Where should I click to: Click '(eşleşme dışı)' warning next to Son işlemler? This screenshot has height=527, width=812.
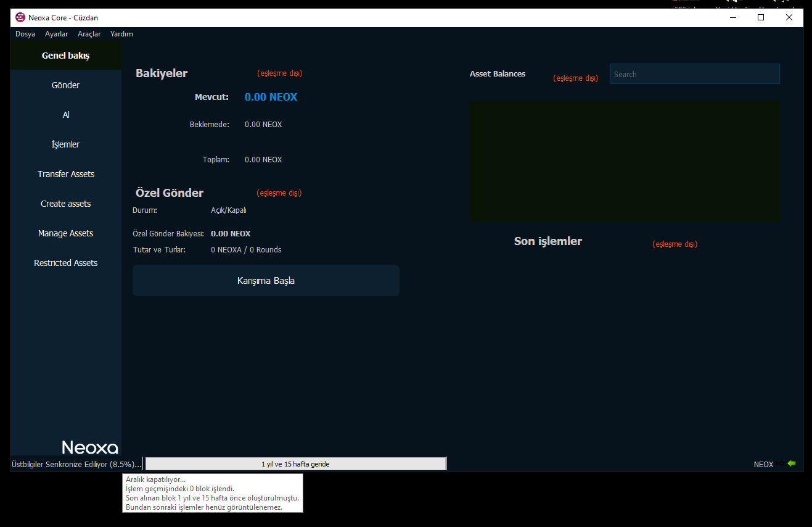click(x=675, y=244)
